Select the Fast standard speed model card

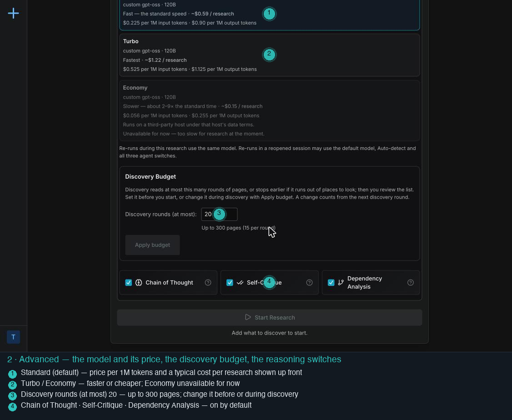[x=269, y=15]
